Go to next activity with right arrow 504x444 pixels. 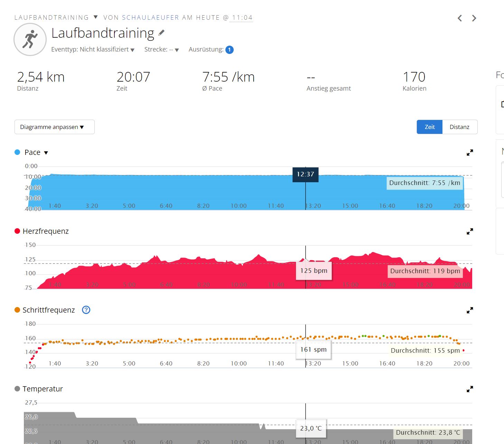(474, 18)
